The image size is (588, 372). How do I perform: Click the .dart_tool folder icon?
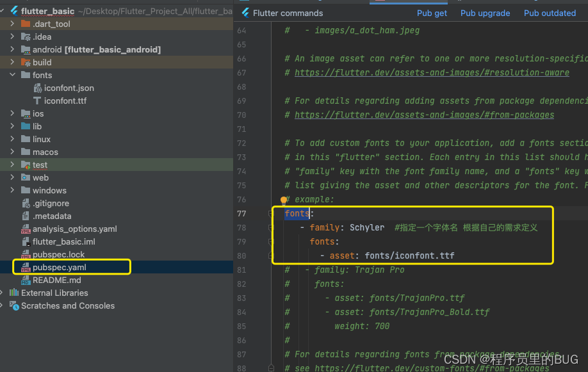[26, 24]
